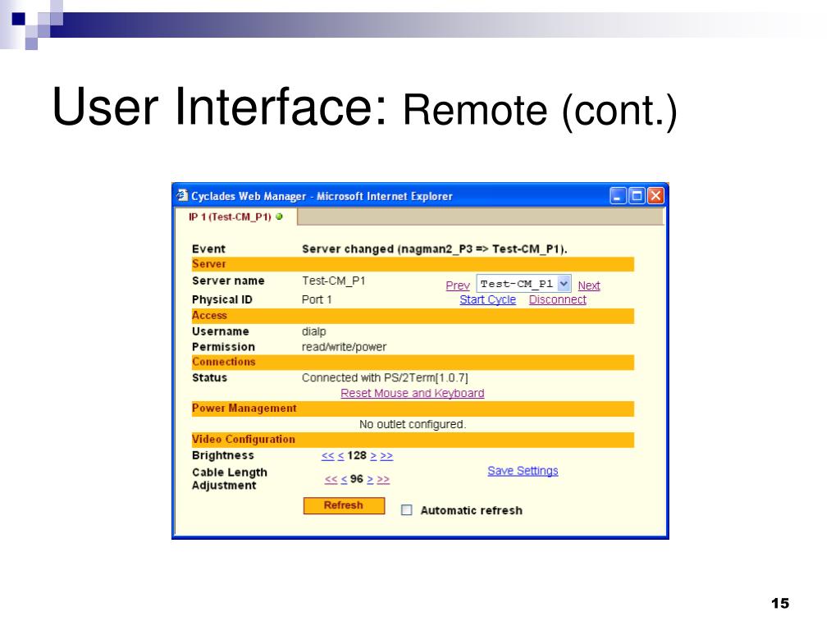The image size is (840, 630).
Task: Enable the Automatic refresh checkbox
Action: coord(407,510)
